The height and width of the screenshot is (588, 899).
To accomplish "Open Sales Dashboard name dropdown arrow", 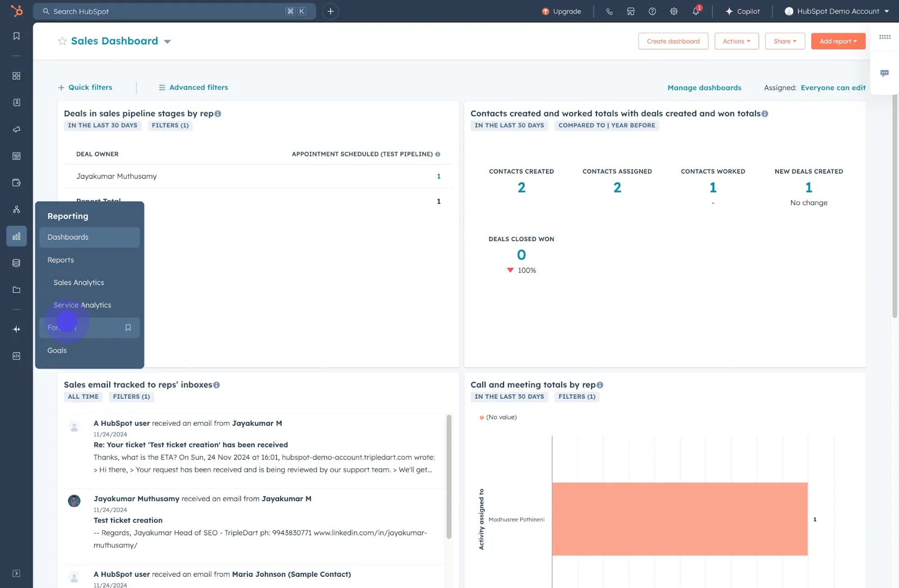I will pos(167,42).
